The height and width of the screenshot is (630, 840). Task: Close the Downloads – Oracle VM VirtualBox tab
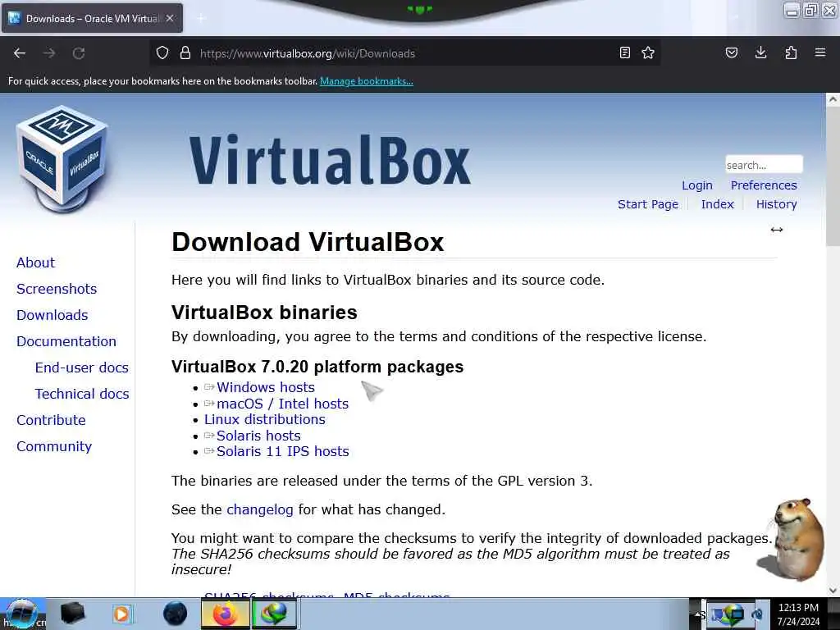pyautogui.click(x=170, y=18)
